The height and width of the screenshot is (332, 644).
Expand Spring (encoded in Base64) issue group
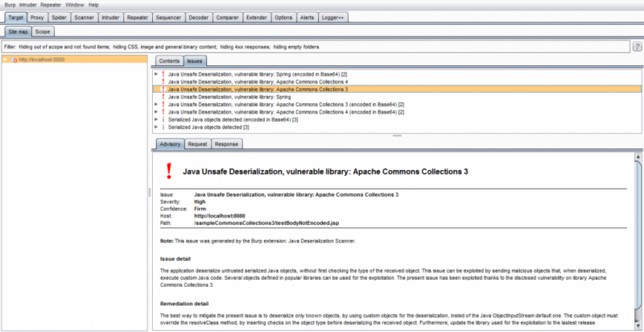(x=156, y=74)
